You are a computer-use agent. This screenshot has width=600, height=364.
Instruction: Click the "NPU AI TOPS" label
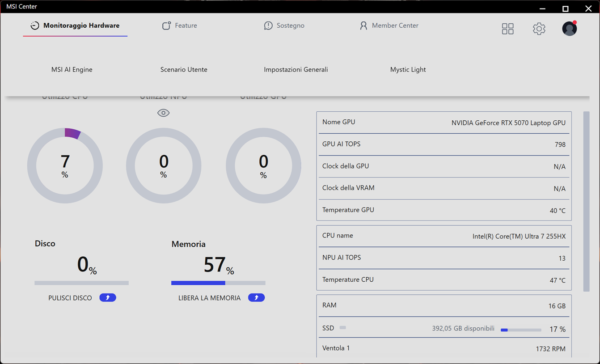coord(342,257)
